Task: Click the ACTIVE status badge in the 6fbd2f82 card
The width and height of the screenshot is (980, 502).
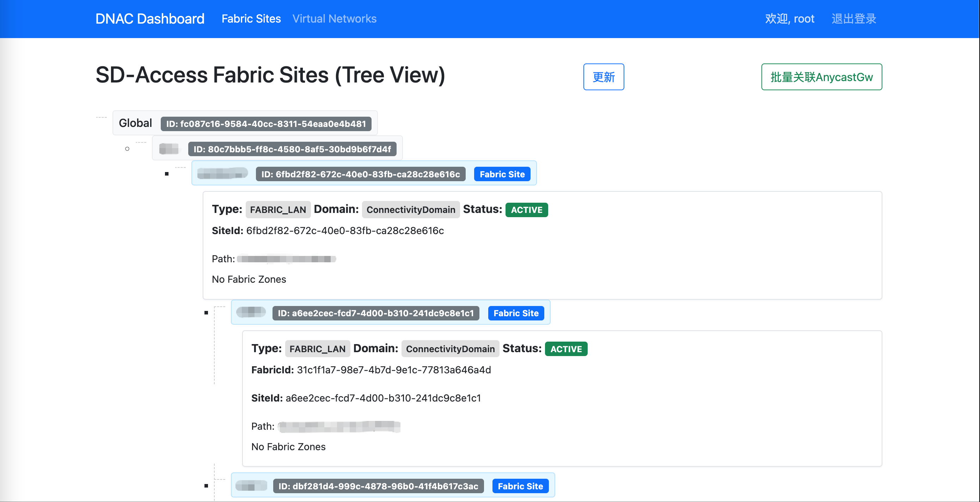Action: (527, 210)
